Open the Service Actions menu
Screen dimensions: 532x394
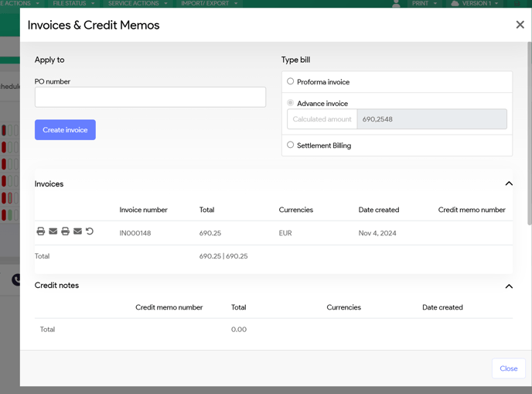(x=137, y=4)
